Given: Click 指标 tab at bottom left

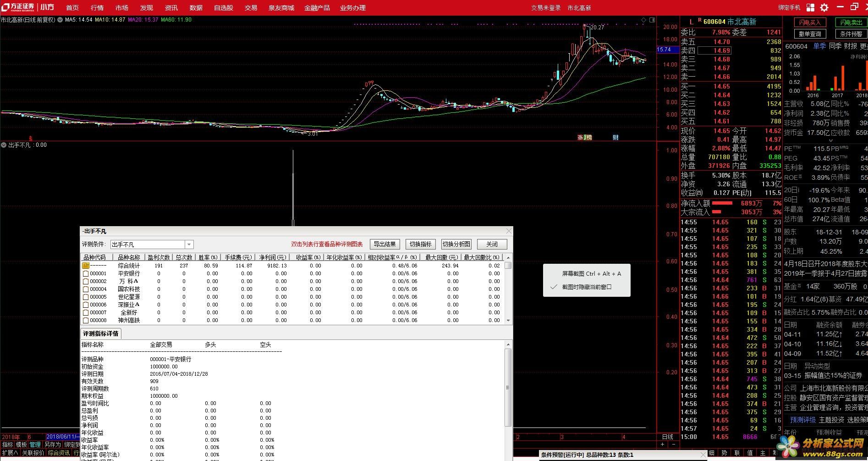Looking at the screenshot, I should point(7,444).
